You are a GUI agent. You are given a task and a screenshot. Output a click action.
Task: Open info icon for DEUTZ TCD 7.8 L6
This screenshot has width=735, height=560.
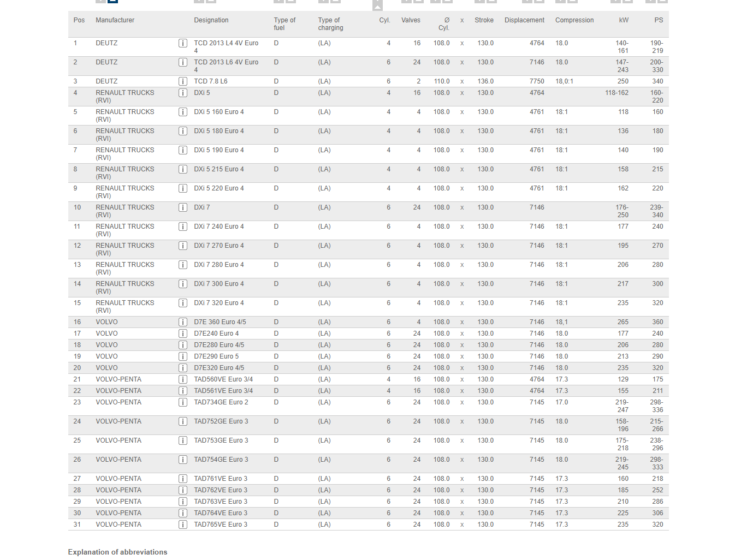coord(183,81)
